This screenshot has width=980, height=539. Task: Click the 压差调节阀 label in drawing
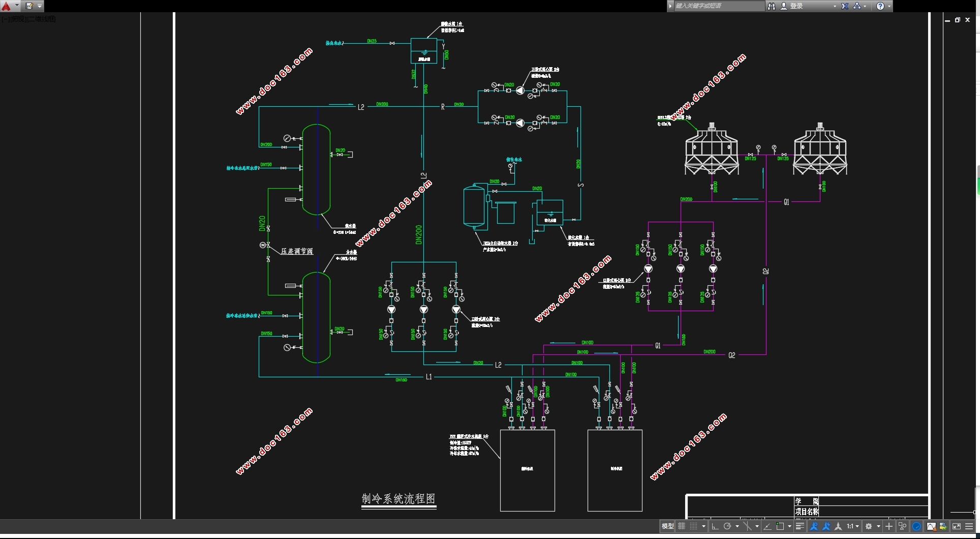click(297, 251)
